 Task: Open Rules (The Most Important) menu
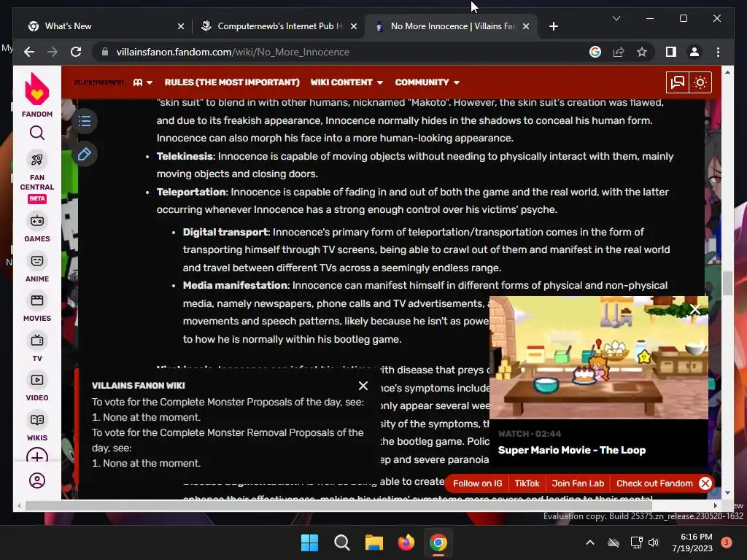coord(232,82)
